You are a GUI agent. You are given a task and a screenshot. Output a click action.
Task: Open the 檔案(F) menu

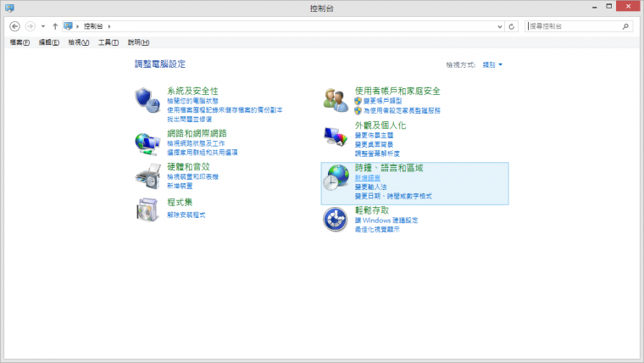click(x=19, y=42)
